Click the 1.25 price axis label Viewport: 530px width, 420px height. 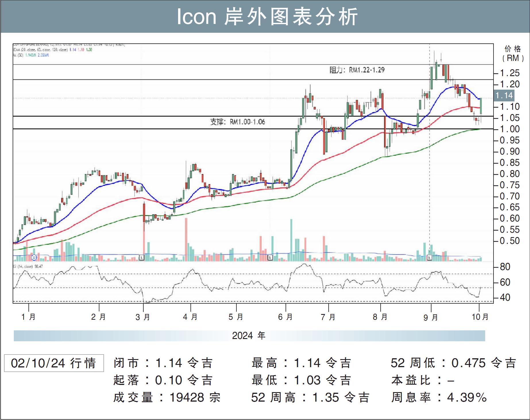[x=510, y=73]
